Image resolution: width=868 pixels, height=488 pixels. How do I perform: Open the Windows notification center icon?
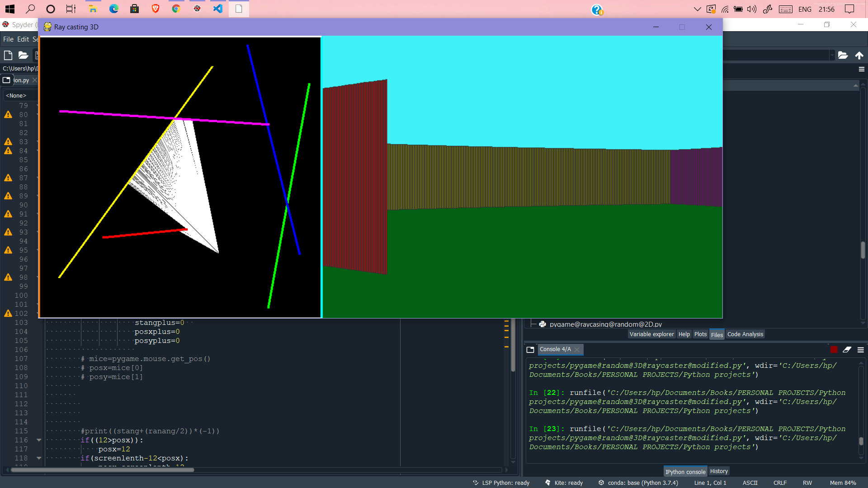[x=850, y=9]
